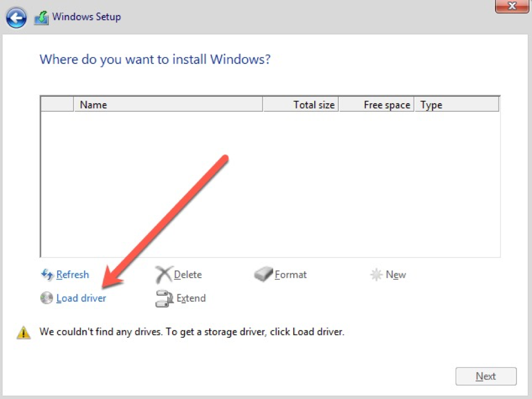The image size is (532, 399).
Task: Click the blue back arrow button
Action: coord(16,18)
